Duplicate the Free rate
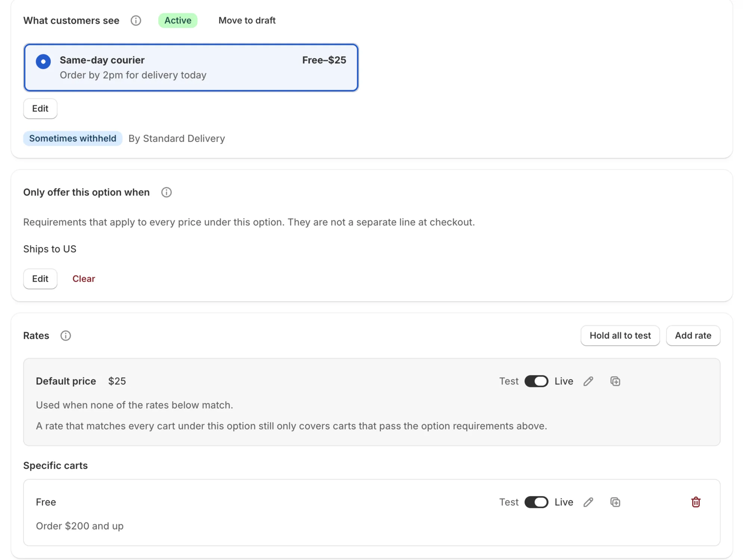 point(615,502)
